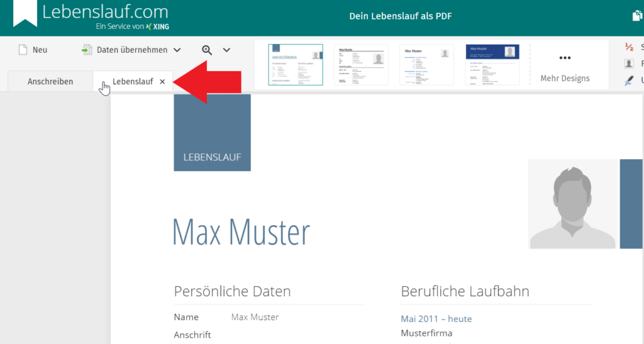Viewport: 644px width, 344px height.
Task: Click the Max Muster name heading
Action: click(241, 232)
